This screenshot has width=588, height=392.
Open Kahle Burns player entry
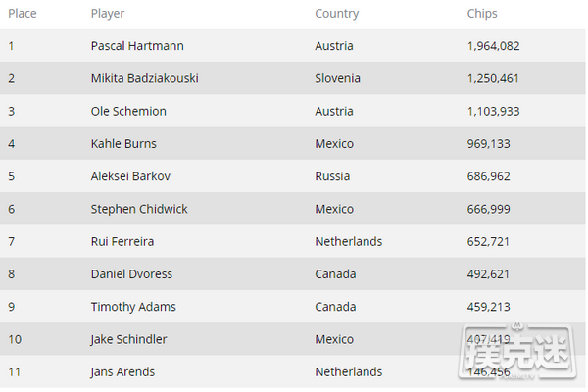(123, 143)
